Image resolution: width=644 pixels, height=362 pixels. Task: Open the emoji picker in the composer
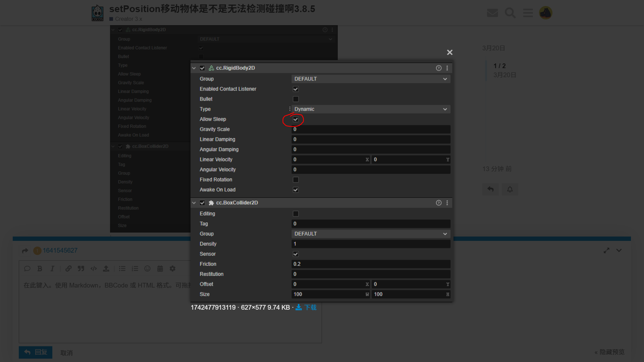pyautogui.click(x=147, y=268)
